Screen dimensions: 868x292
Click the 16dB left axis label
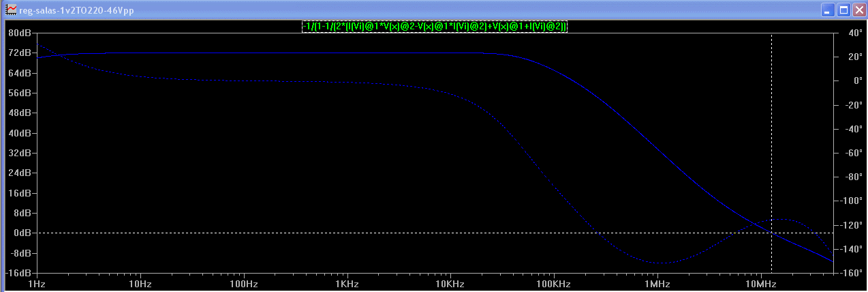(x=18, y=193)
